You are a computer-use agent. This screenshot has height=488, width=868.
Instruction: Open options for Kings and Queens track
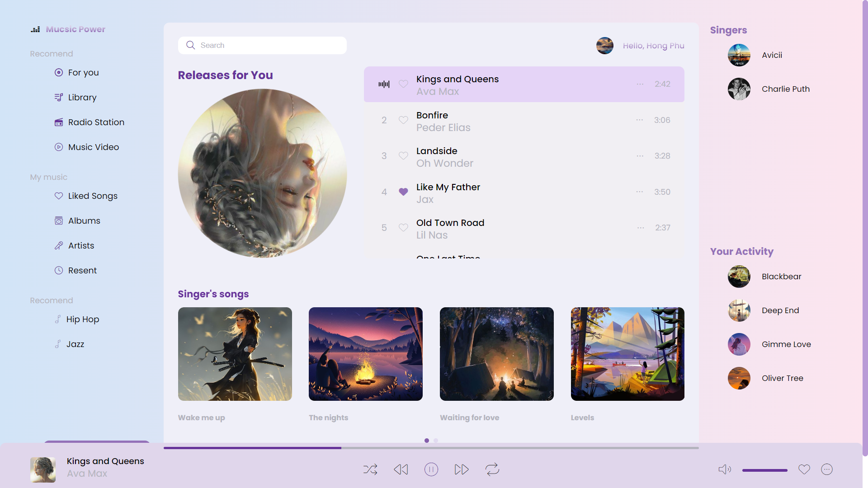640,84
